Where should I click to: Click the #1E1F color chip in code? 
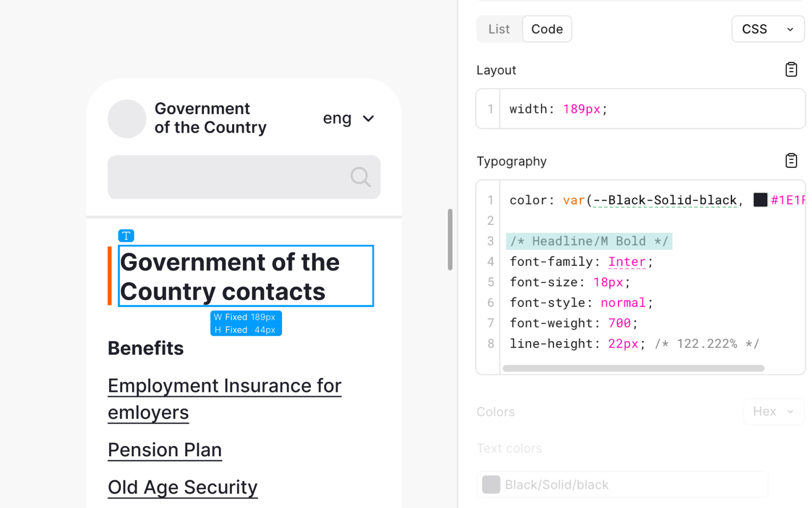pos(760,200)
